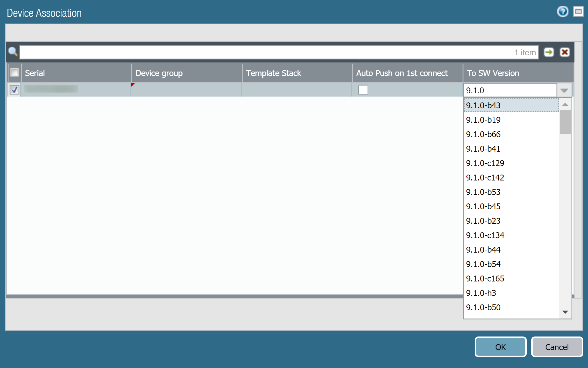This screenshot has height=368, width=588.
Task: Click the Cancel button
Action: click(556, 347)
